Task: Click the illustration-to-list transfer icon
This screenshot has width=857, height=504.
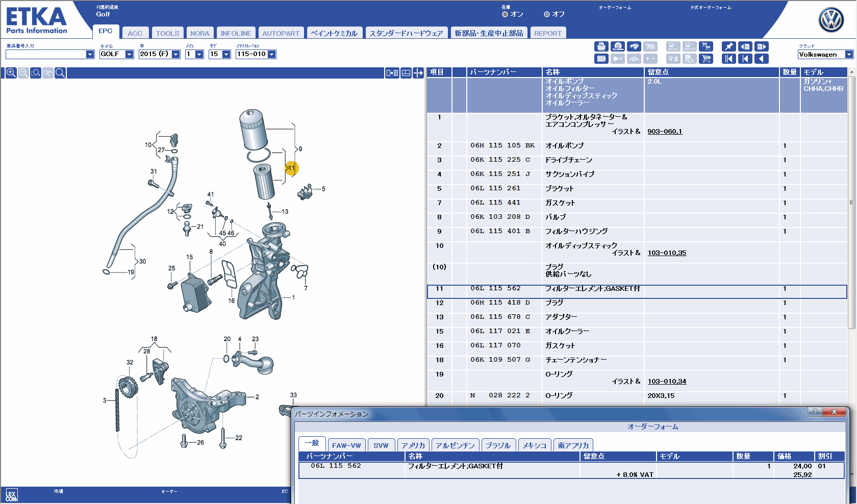Action: click(392, 73)
